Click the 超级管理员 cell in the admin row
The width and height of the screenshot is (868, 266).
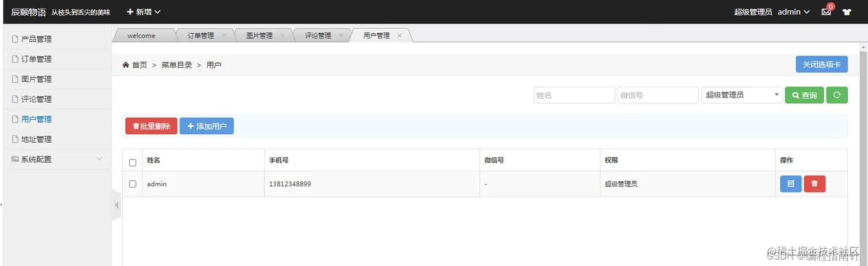click(x=688, y=184)
